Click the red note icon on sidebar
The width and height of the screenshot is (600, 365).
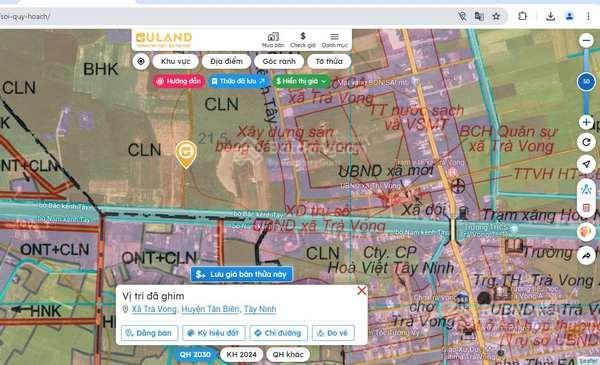click(586, 208)
